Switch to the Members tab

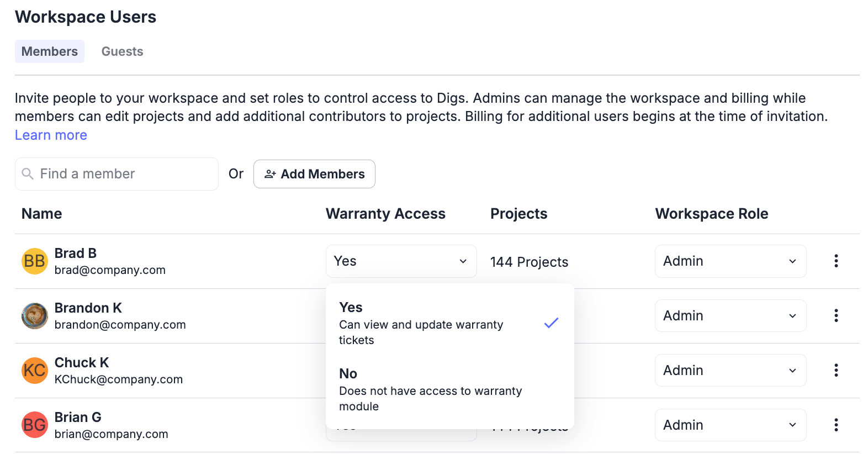[50, 51]
